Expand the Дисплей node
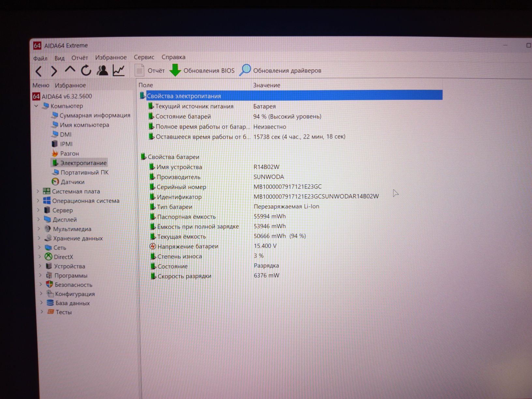532x399 pixels. [x=39, y=219]
